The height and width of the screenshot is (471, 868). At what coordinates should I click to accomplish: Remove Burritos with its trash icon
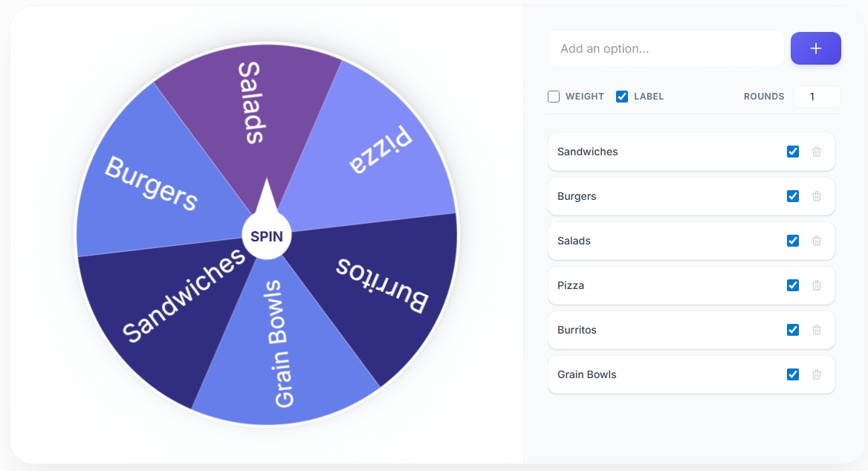coord(817,330)
